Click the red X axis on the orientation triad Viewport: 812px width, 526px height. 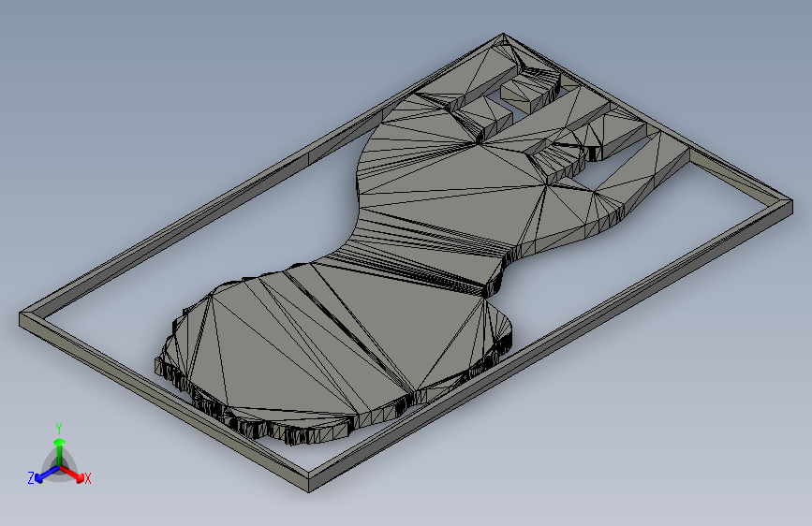(72, 473)
